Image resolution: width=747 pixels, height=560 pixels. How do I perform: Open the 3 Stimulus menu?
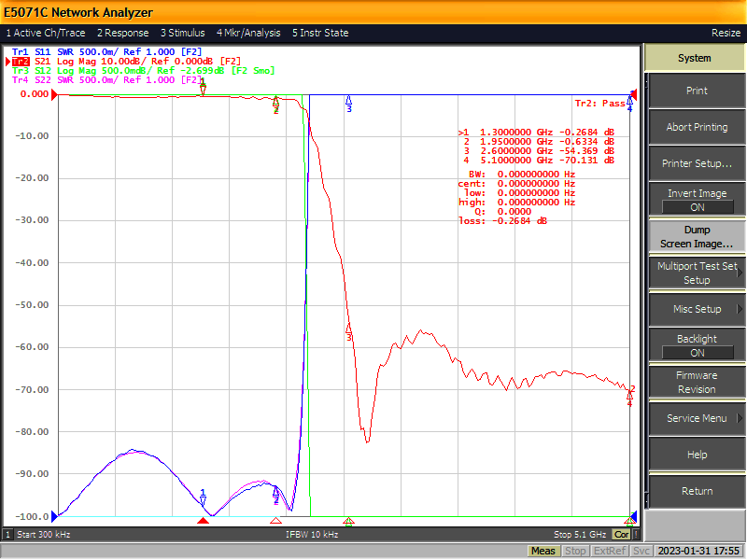tap(182, 33)
